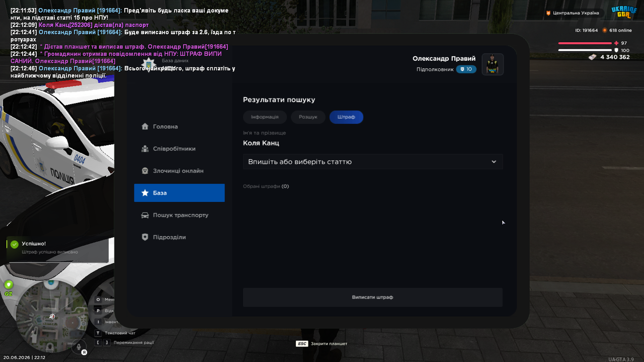Open the Головна menu item
Image resolution: width=644 pixels, height=362 pixels.
180,127
